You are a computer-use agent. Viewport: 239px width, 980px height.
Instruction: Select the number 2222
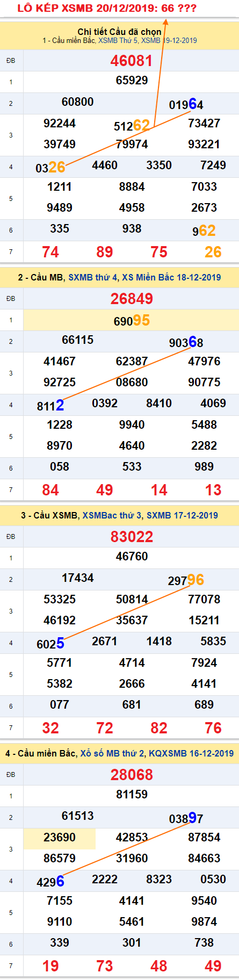tap(105, 880)
